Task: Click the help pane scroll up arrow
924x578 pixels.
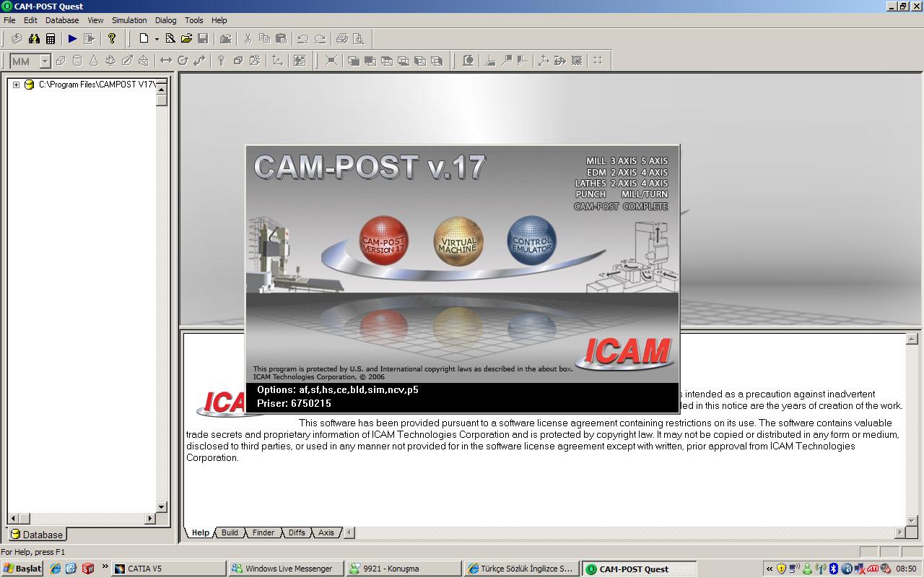Action: (912, 339)
